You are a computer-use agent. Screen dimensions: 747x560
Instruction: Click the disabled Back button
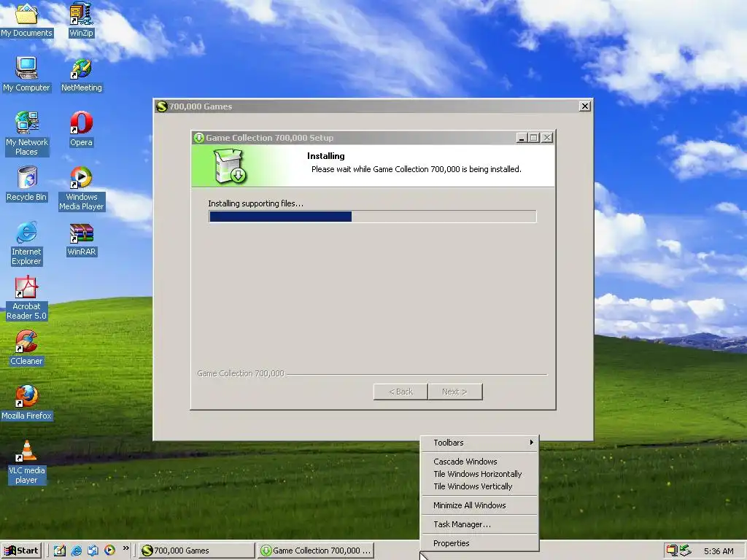click(x=400, y=392)
